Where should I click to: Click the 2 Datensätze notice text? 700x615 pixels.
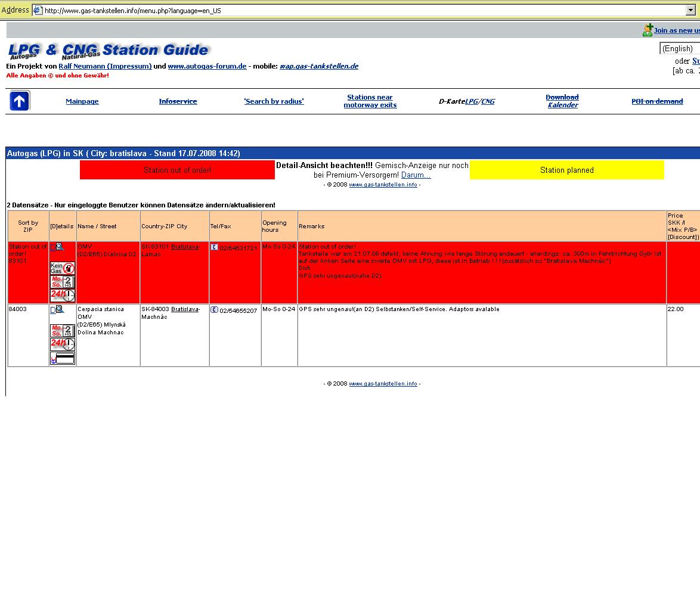click(x=141, y=205)
